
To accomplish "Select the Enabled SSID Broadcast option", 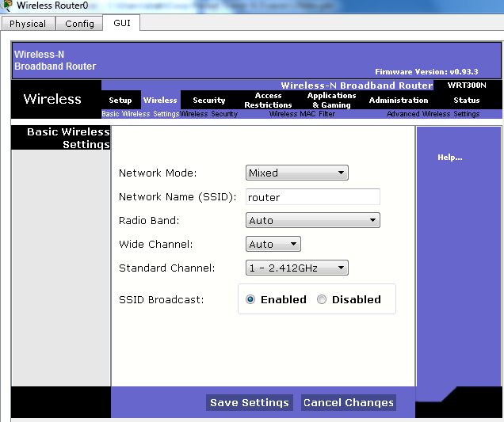I will tap(250, 300).
